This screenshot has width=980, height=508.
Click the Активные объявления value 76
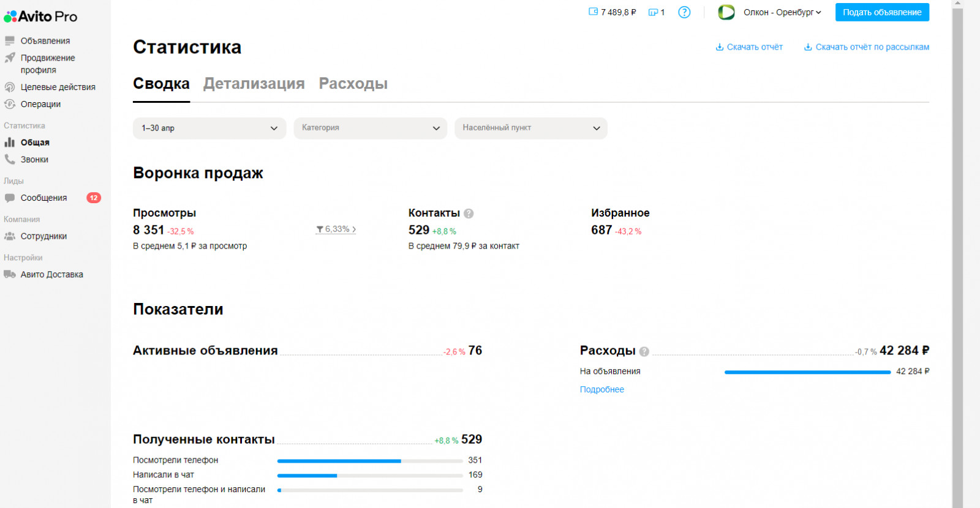coord(475,351)
